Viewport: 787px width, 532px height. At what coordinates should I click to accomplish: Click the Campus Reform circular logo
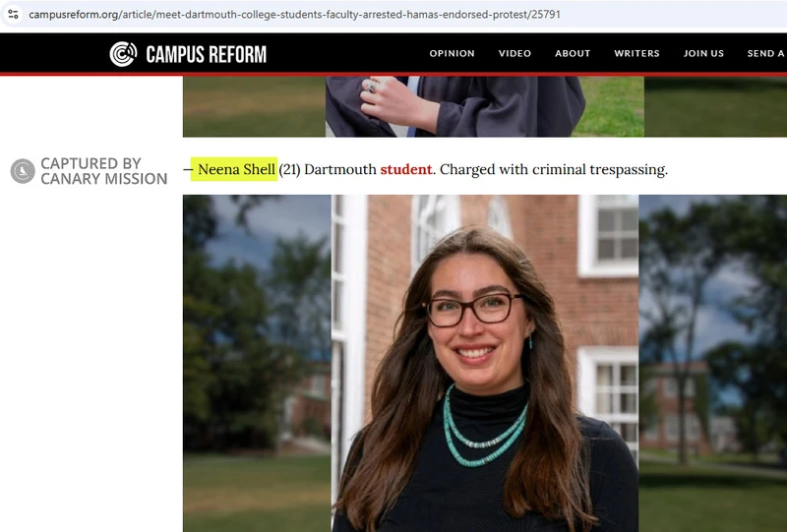point(123,54)
